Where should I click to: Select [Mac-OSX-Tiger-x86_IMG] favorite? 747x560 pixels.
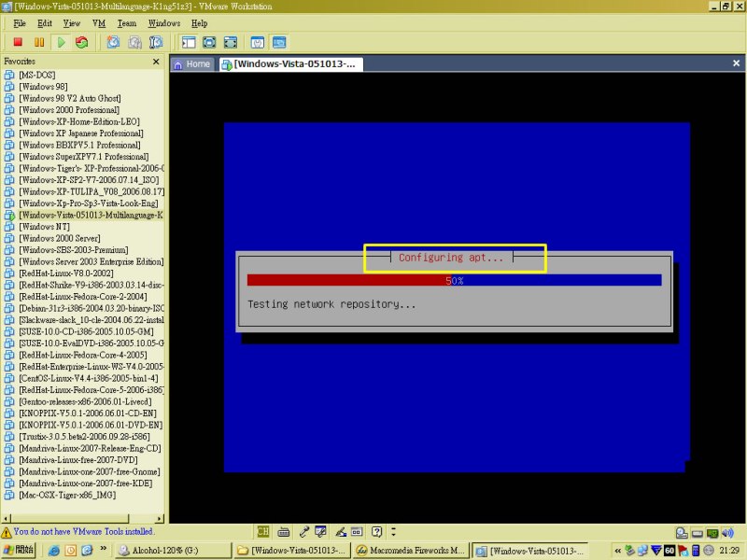(67, 495)
